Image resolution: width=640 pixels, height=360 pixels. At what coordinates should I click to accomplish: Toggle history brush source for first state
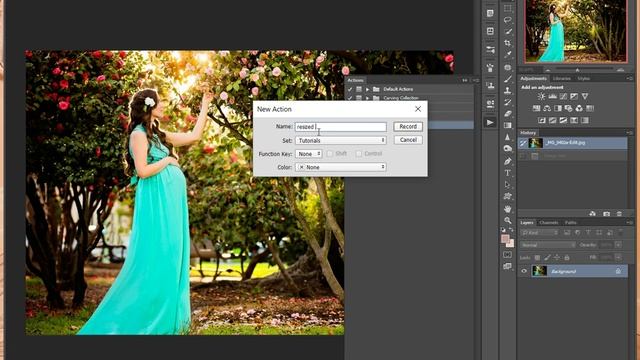point(523,143)
